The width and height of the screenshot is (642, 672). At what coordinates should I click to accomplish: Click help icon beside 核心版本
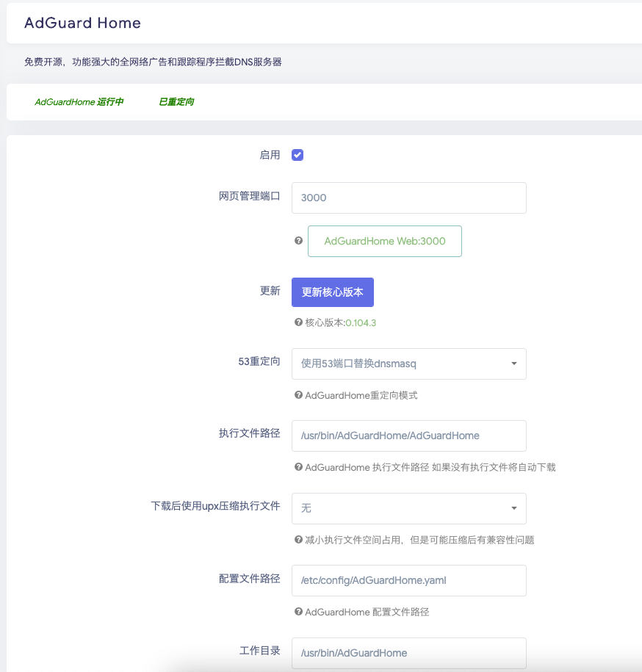click(x=299, y=322)
